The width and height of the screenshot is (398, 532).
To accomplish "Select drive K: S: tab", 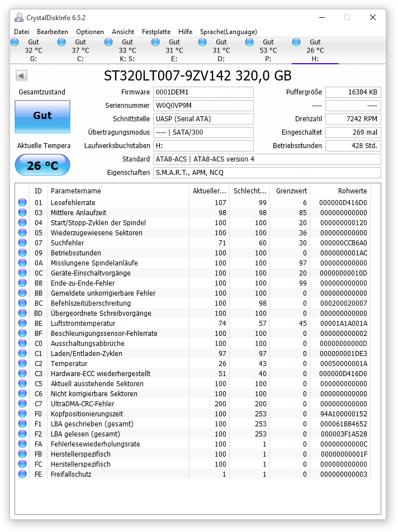I will tap(127, 50).
